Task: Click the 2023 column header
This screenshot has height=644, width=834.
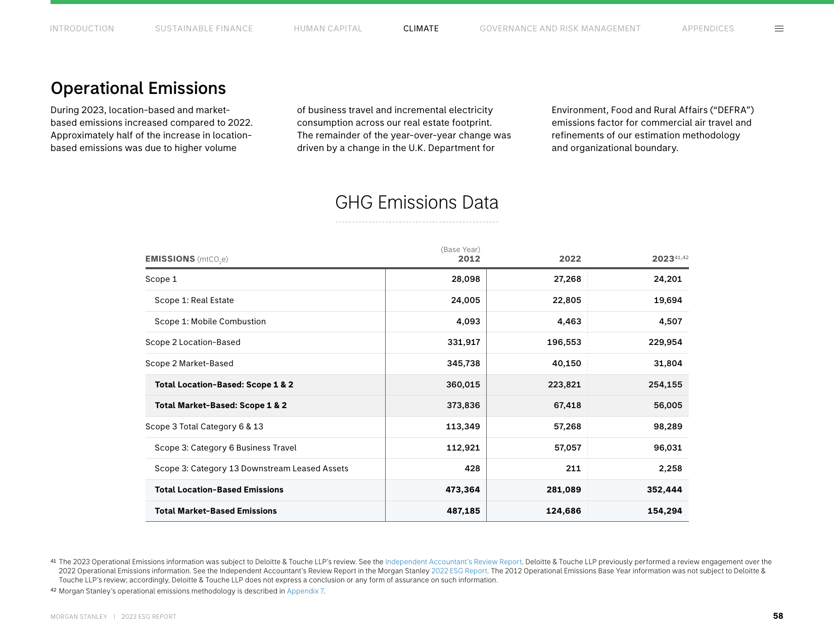Action: point(663,259)
